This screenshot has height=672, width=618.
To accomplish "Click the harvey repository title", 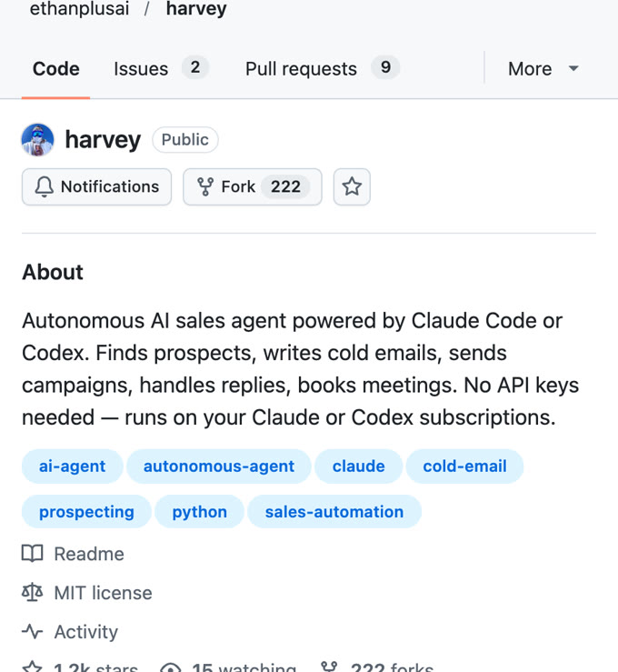I will pyautogui.click(x=103, y=140).
